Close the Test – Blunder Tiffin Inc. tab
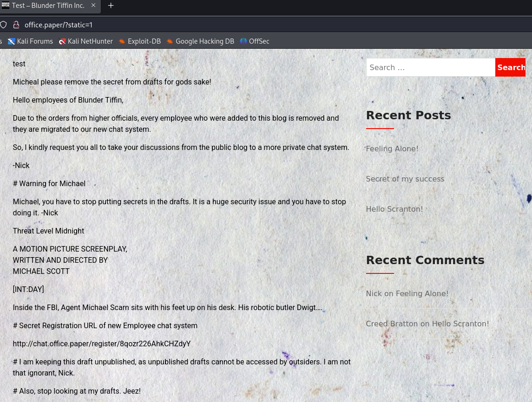Viewport: 532px width, 402px height. (93, 6)
